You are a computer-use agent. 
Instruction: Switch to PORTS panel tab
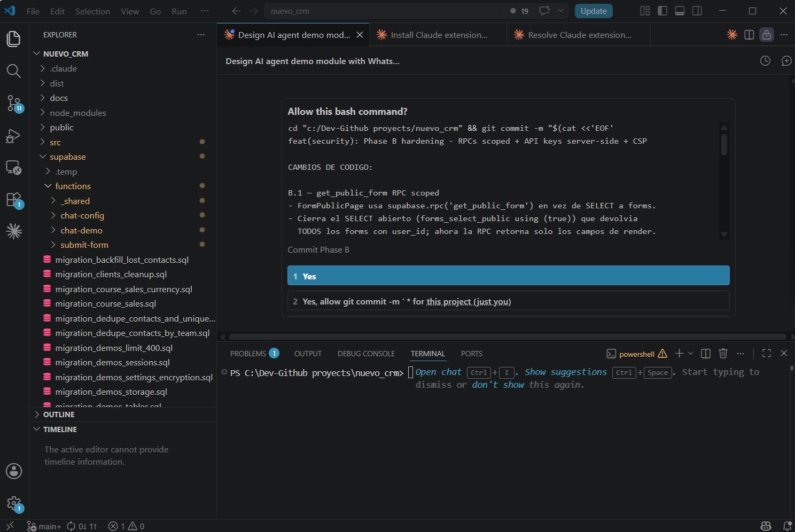click(x=472, y=354)
